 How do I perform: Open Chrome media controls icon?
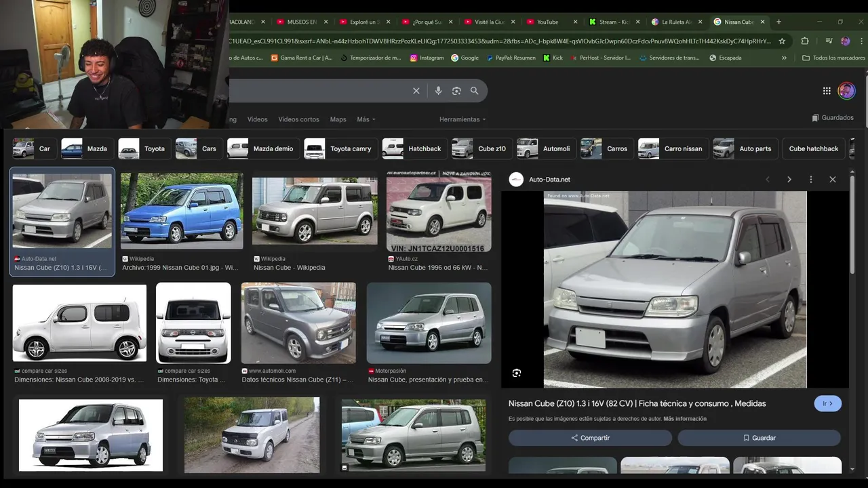(829, 41)
